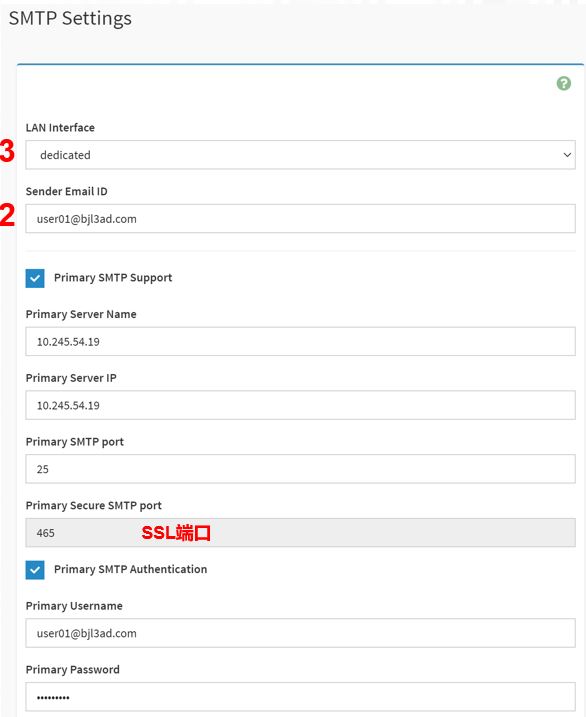Open the LAN Interface dropdown showing dedicated
This screenshot has height=717, width=586.
point(300,155)
